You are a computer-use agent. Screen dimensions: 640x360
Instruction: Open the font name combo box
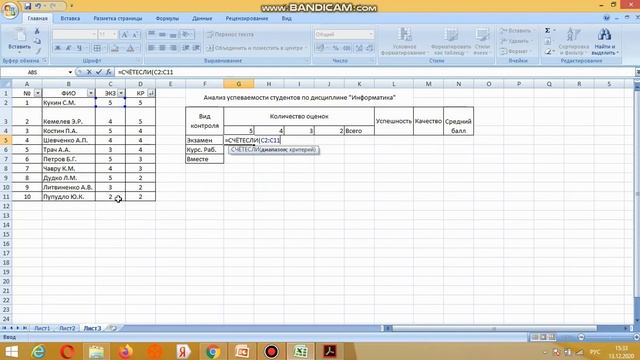coord(75,35)
